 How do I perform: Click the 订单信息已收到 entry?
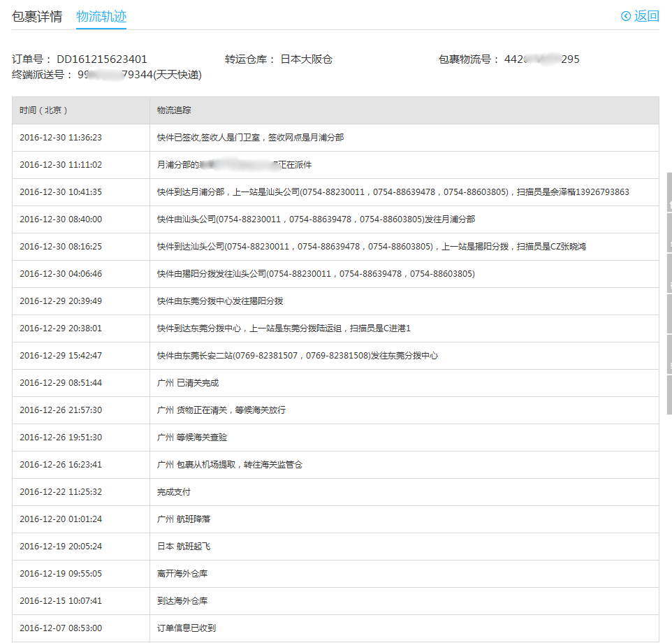click(x=187, y=628)
